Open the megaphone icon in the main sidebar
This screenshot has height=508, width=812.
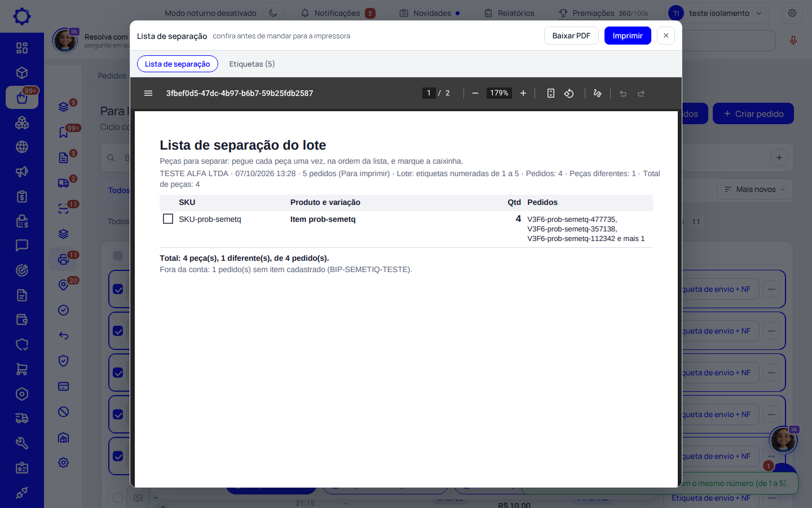22,172
